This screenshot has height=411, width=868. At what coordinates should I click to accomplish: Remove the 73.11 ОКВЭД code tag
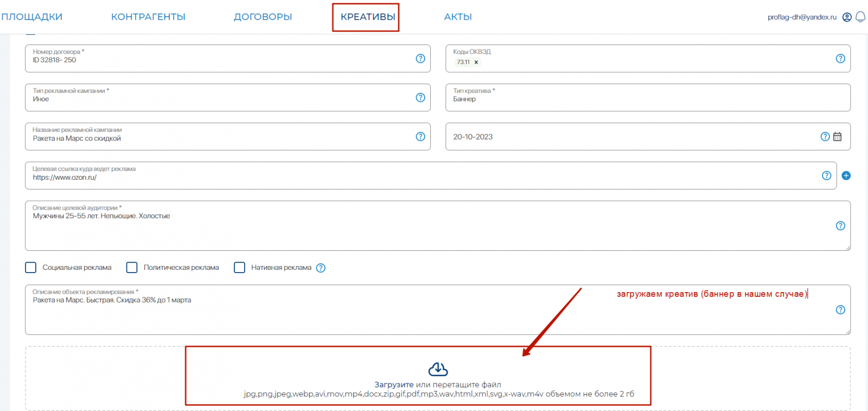pyautogui.click(x=476, y=62)
